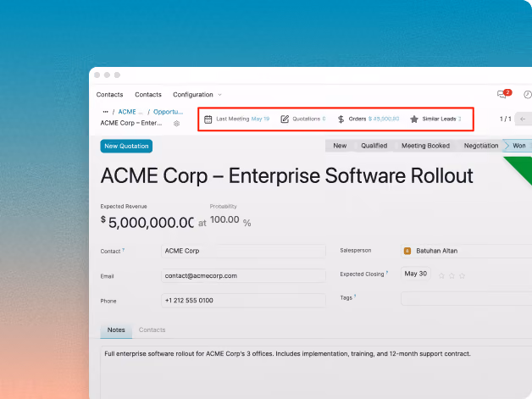Viewport: 532px width, 399px height.
Task: Click the gear icon beside ACME Corp record name
Action: (x=176, y=124)
